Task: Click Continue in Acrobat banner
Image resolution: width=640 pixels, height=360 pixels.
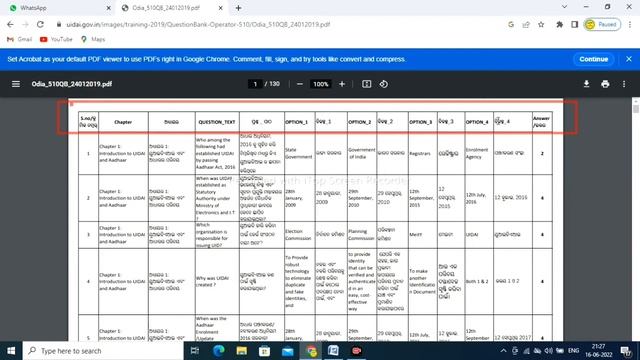Action: [x=593, y=59]
